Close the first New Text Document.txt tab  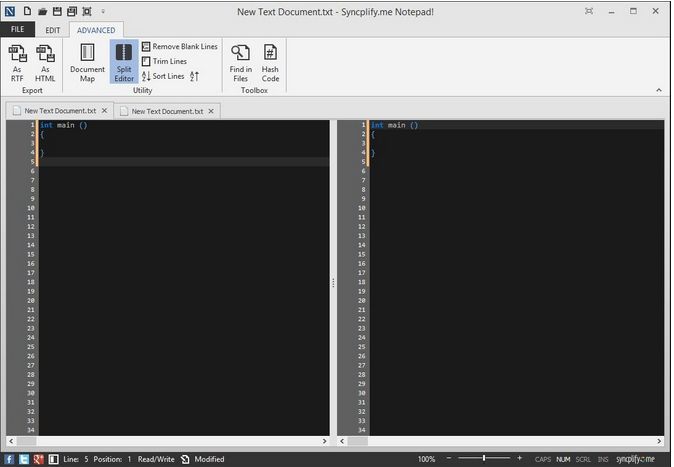[104, 111]
